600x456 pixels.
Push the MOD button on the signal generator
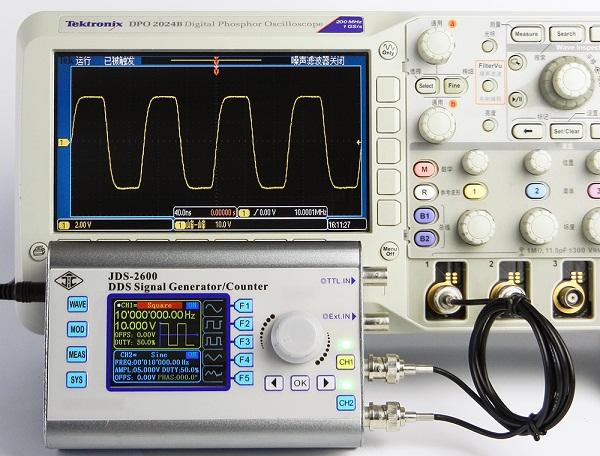tap(77, 329)
